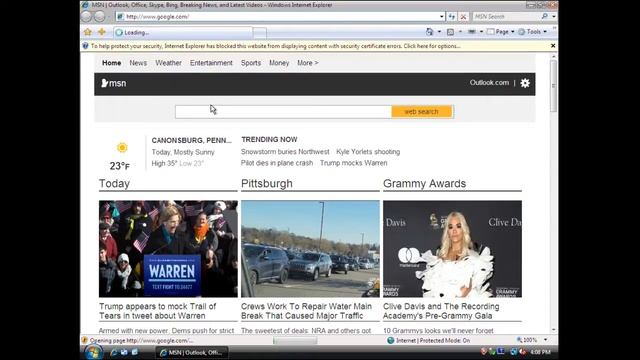Click the orange web search button

click(x=422, y=111)
